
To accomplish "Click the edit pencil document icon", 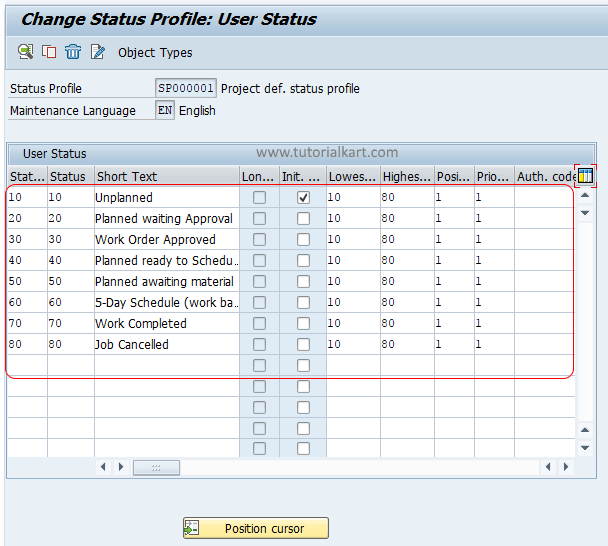I will (x=97, y=52).
